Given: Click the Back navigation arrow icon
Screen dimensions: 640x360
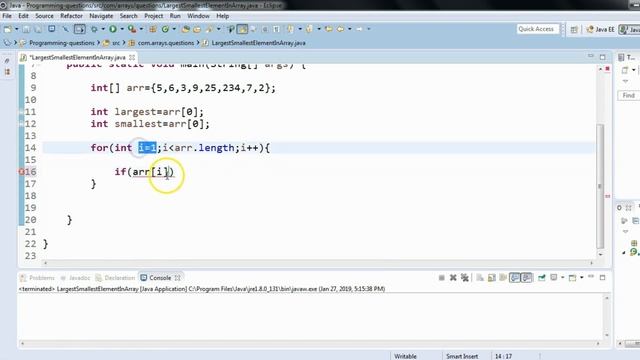Looking at the screenshot, I should point(340,29).
